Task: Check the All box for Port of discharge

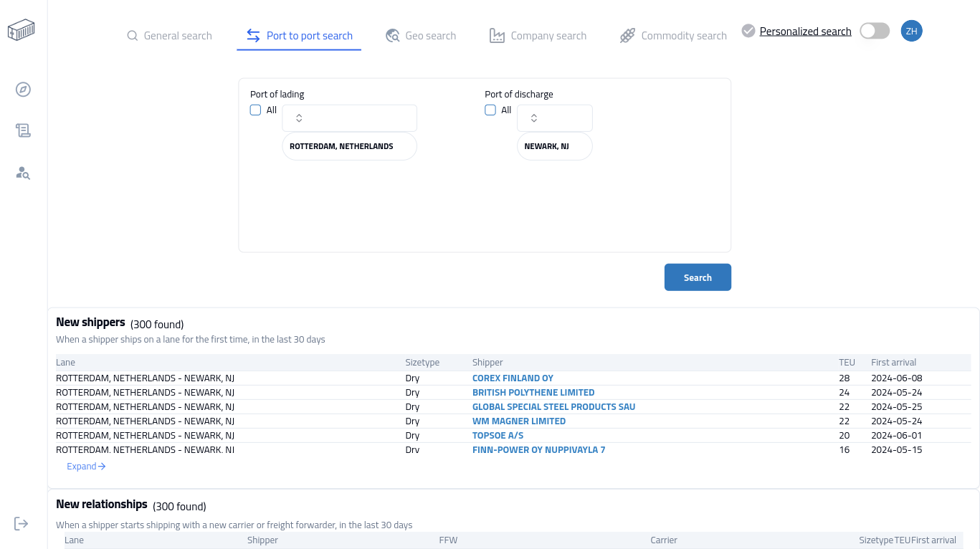Action: point(490,110)
